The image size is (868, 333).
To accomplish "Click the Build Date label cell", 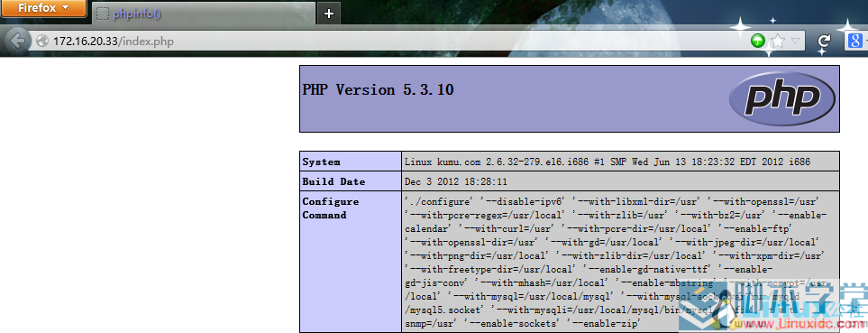I will [x=351, y=181].
